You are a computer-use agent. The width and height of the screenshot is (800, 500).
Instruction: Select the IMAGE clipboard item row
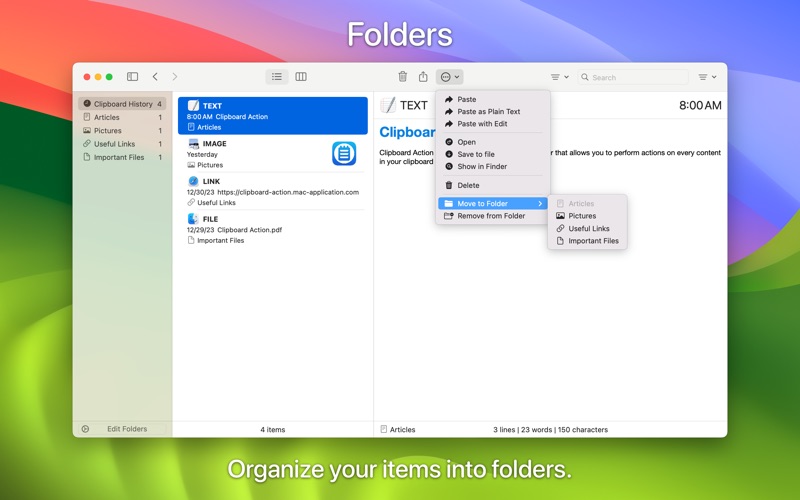click(x=272, y=154)
